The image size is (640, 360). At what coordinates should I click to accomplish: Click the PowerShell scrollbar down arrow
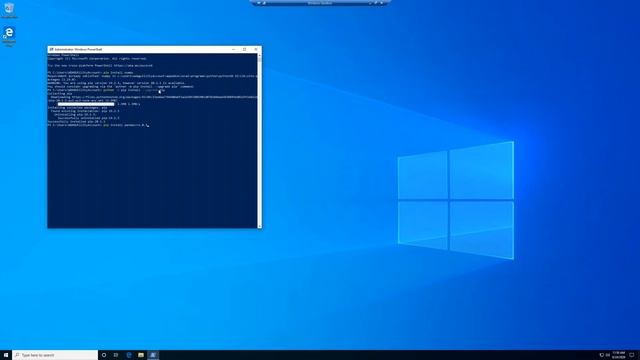pyautogui.click(x=260, y=226)
